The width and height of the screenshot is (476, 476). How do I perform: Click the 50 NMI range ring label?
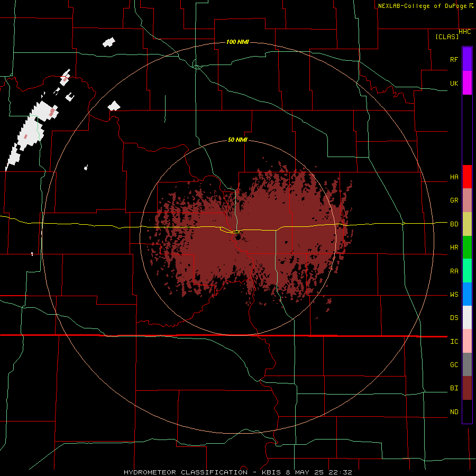[237, 140]
